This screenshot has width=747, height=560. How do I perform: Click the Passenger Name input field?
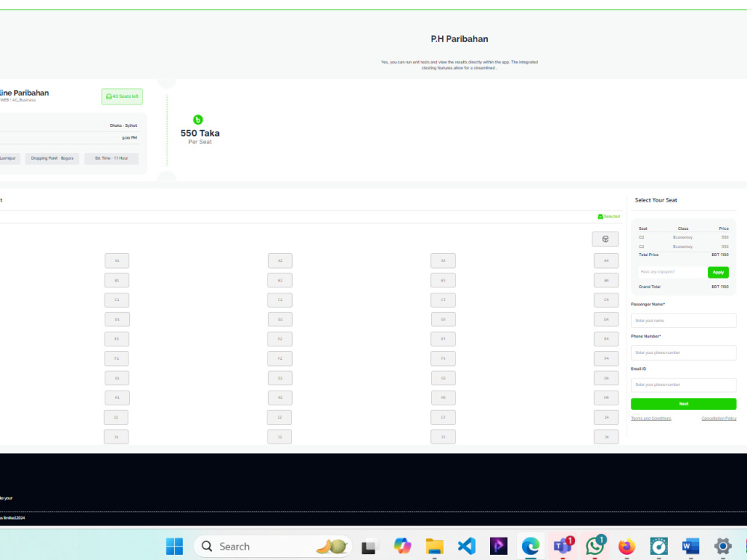point(684,320)
